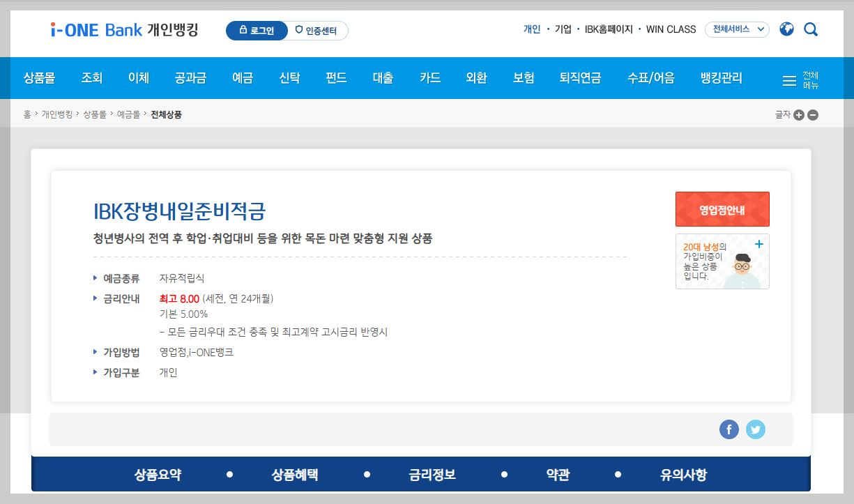Switch to the 유의사항 tab
Image resolution: width=854 pixels, height=504 pixels.
pyautogui.click(x=683, y=475)
